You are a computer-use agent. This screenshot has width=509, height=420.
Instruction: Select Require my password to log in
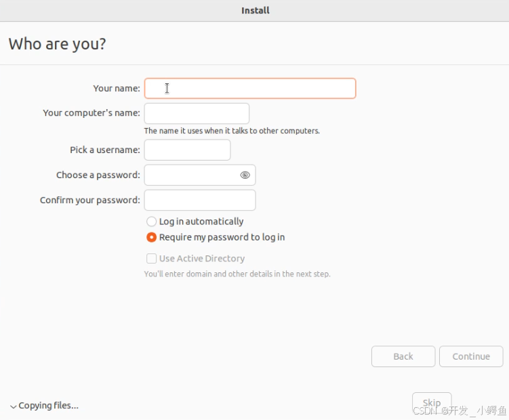point(151,237)
